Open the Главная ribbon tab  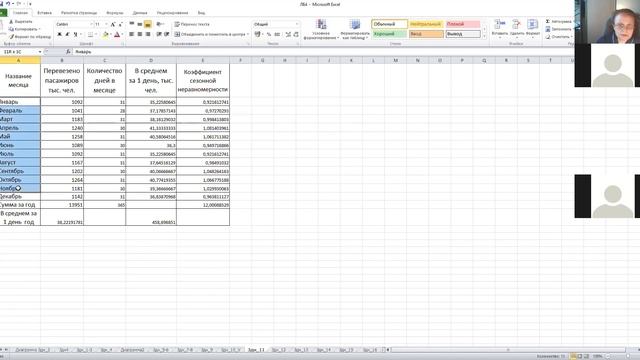(x=20, y=13)
